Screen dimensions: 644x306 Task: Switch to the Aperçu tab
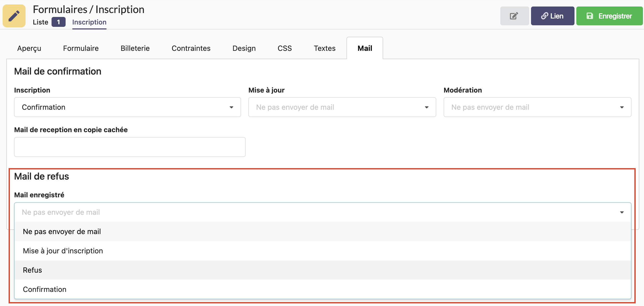point(29,48)
